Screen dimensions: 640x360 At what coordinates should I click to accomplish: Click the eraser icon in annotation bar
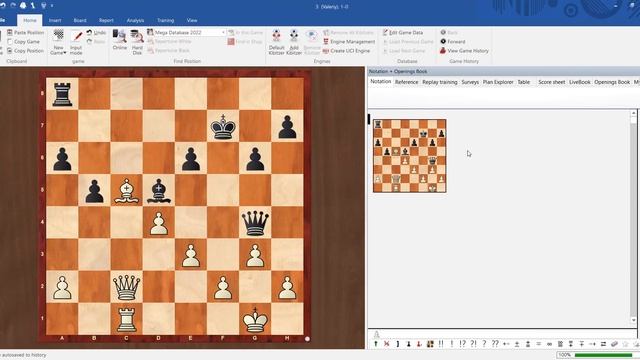pyautogui.click(x=615, y=344)
